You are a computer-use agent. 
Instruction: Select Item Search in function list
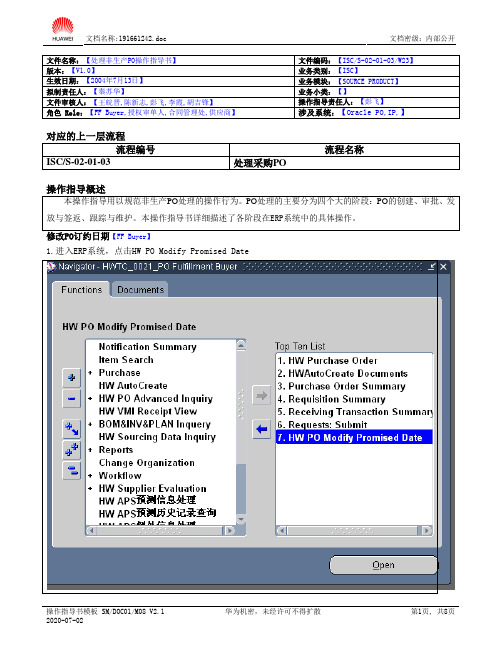coord(126,360)
